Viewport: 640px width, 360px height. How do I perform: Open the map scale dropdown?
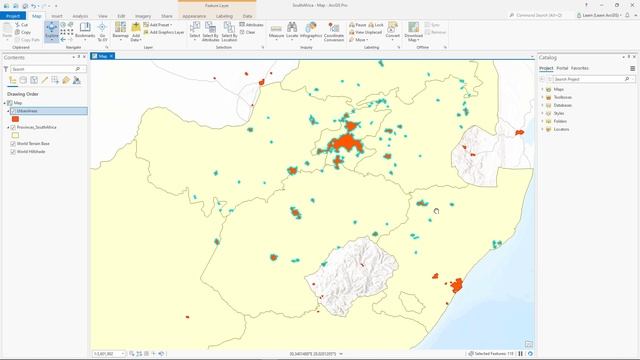click(123, 353)
